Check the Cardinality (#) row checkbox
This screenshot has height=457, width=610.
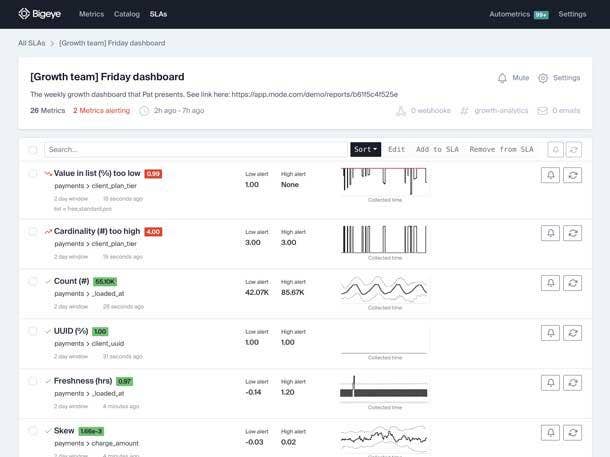(33, 231)
